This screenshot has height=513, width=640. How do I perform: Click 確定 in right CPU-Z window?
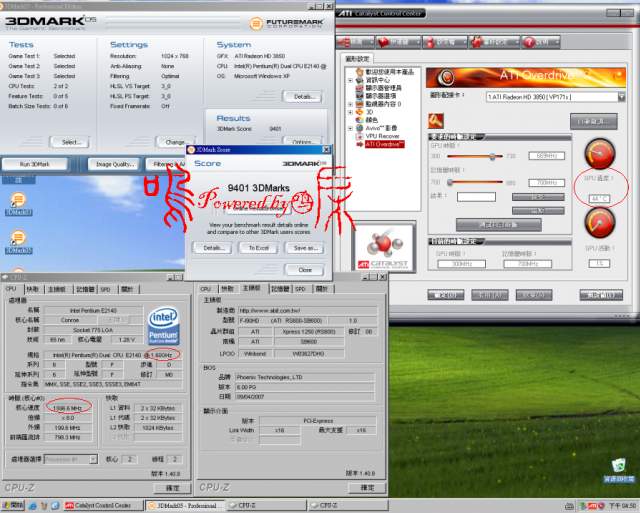367,488
